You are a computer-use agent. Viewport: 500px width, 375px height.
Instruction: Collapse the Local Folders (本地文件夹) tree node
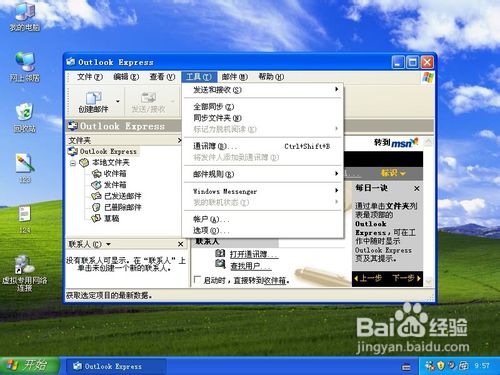73,163
